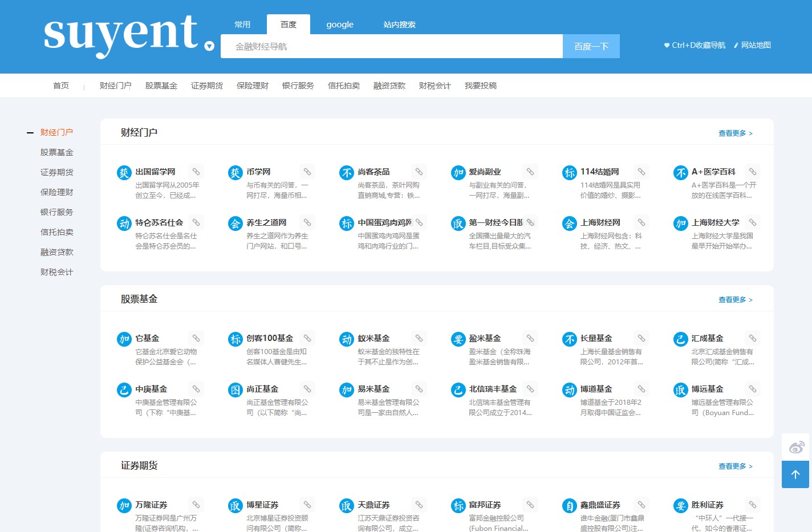The image size is (812, 532).
Task: Open 融资贷款 in the top navigation bar
Action: (389, 86)
